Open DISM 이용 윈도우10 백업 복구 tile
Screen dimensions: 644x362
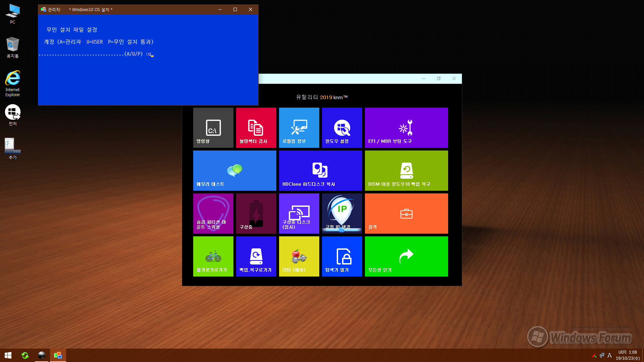pyautogui.click(x=407, y=171)
